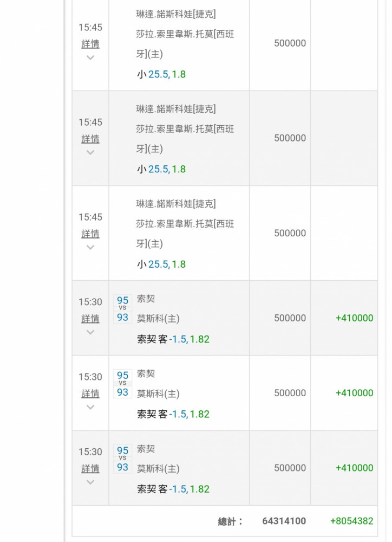Open 詳情 link in second 15:45 row

90,139
